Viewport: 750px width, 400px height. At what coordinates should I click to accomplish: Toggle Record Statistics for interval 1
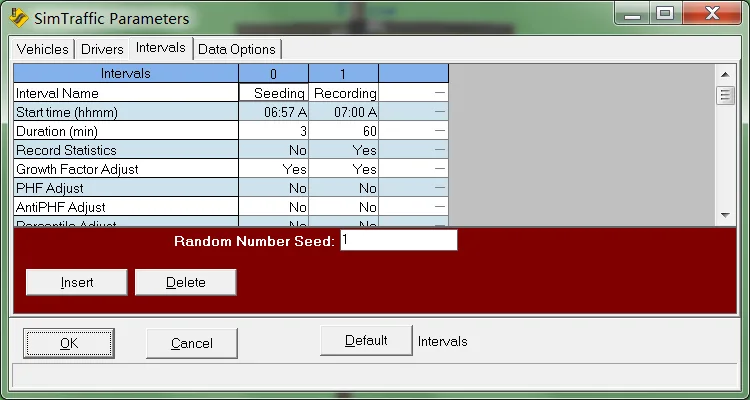[x=343, y=150]
